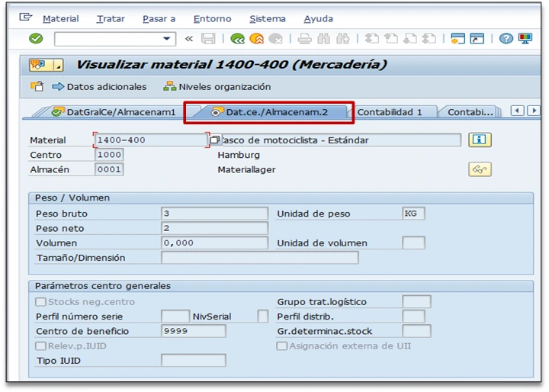Click the Peso bruto field
Image resolution: width=549 pixels, height=392 pixels.
click(214, 214)
